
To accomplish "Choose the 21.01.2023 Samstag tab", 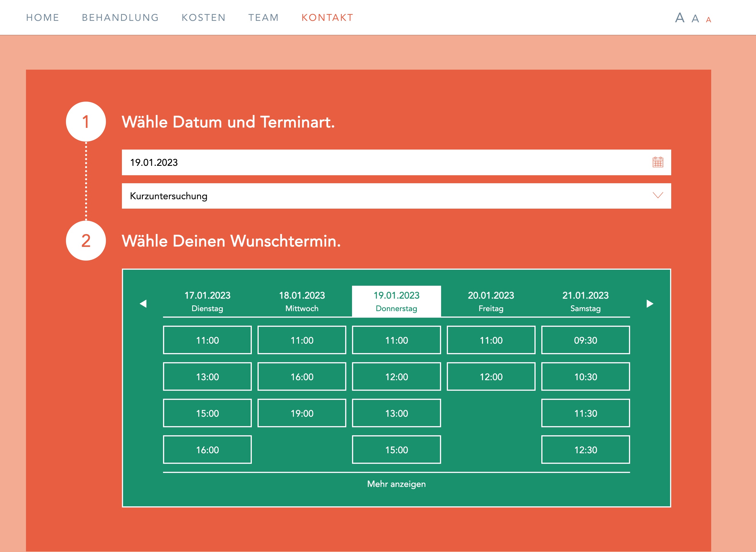I will [x=585, y=301].
